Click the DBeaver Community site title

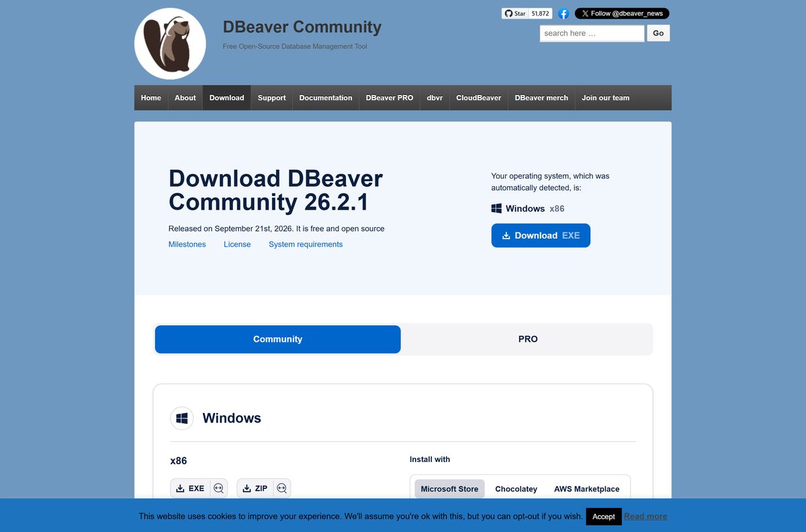(x=302, y=27)
